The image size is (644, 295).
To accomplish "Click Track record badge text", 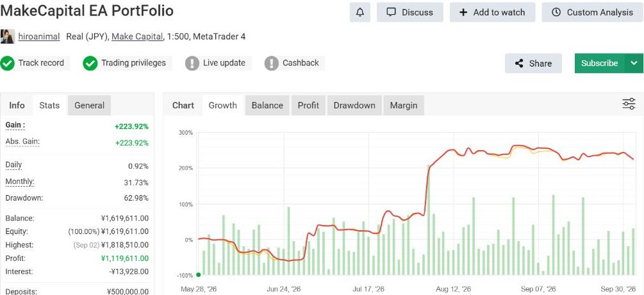I will (x=41, y=63).
